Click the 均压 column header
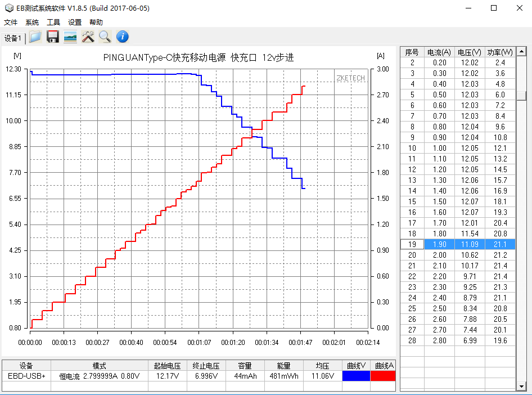Image resolution: width=532 pixels, height=395 pixels. click(322, 366)
